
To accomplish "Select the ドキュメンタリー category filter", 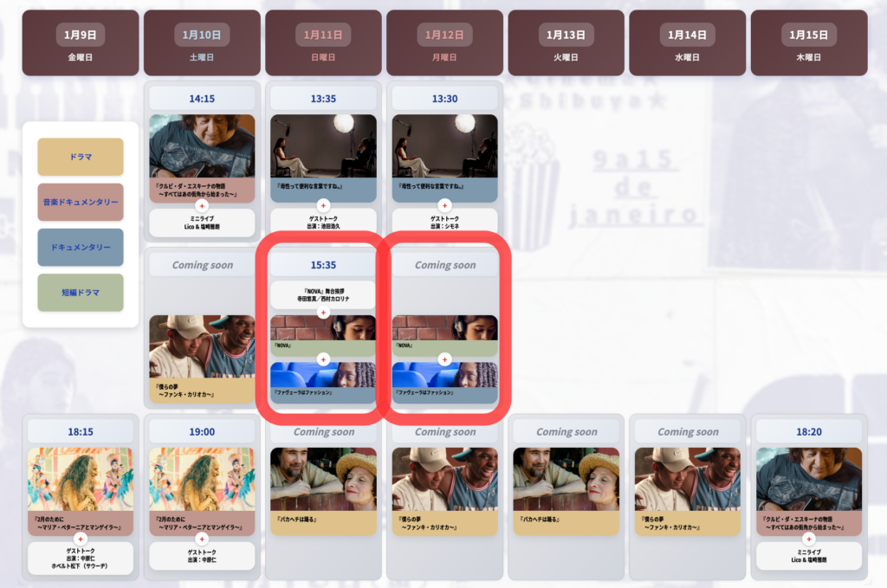I will click(81, 247).
